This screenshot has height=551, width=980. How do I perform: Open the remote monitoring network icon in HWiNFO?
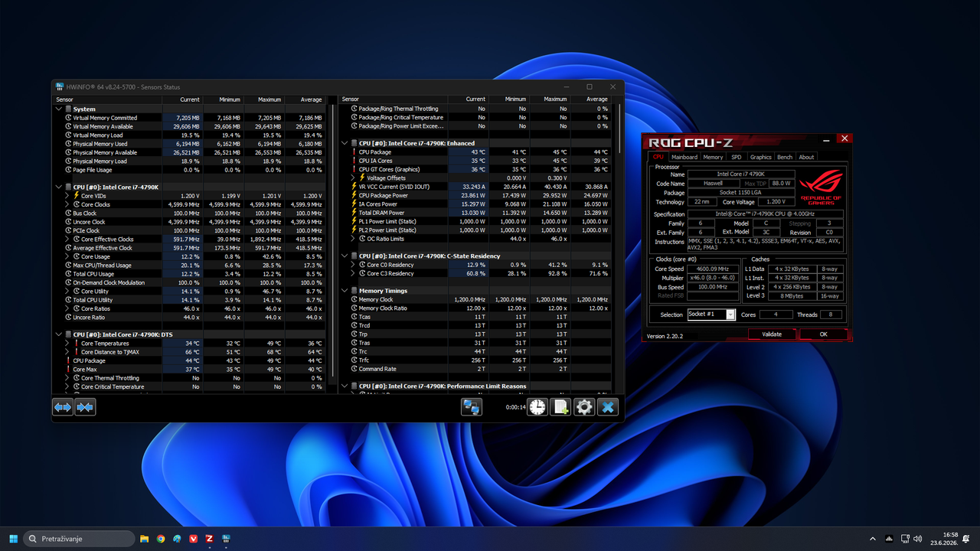pos(472,407)
